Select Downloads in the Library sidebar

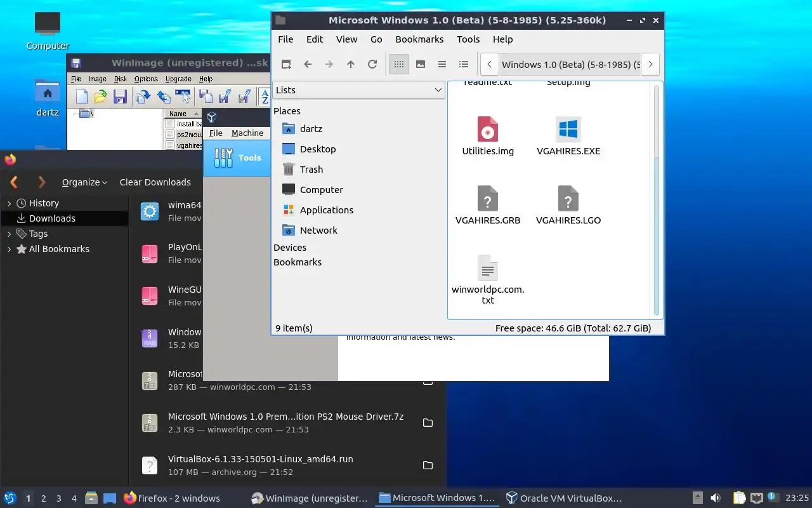65,218
